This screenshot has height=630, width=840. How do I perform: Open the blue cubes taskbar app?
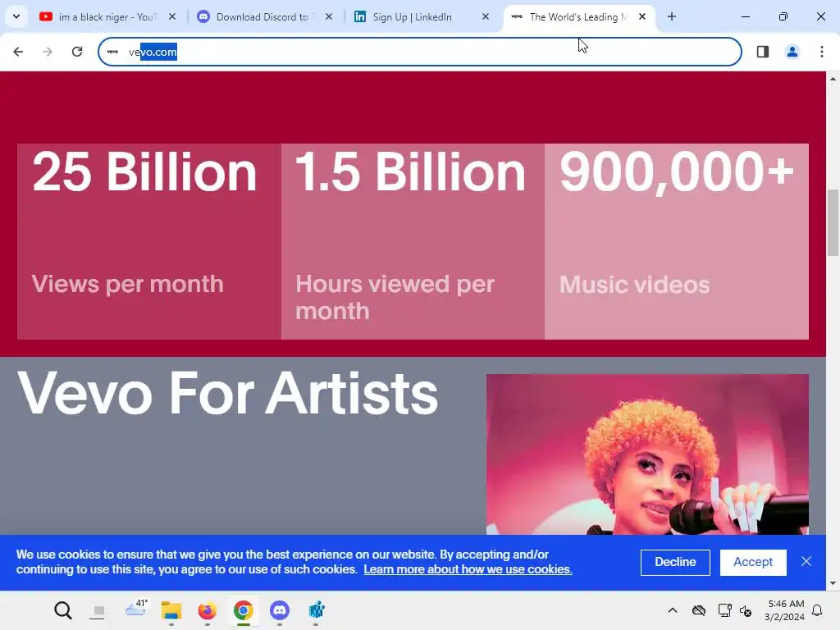coord(316,610)
